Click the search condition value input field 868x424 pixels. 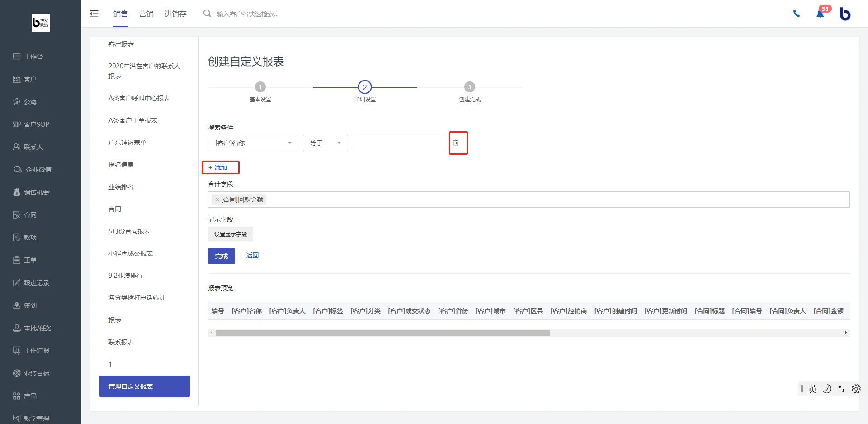(x=398, y=143)
